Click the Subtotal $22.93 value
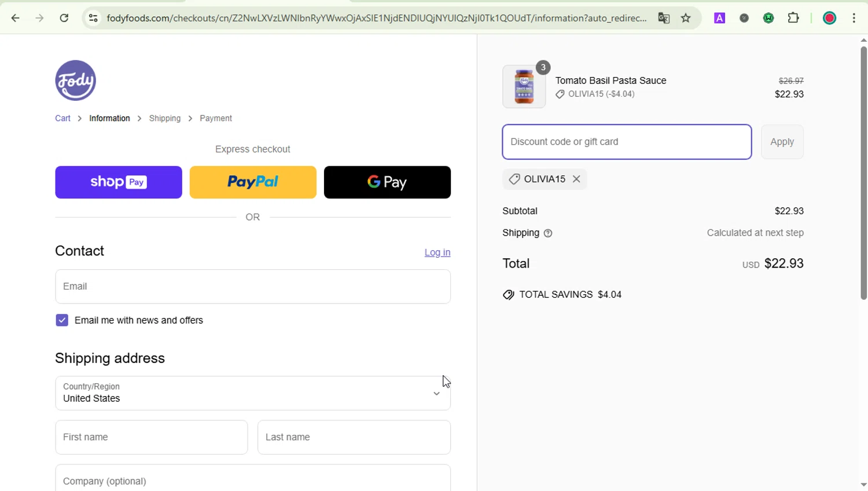This screenshot has width=868, height=491. [789, 211]
